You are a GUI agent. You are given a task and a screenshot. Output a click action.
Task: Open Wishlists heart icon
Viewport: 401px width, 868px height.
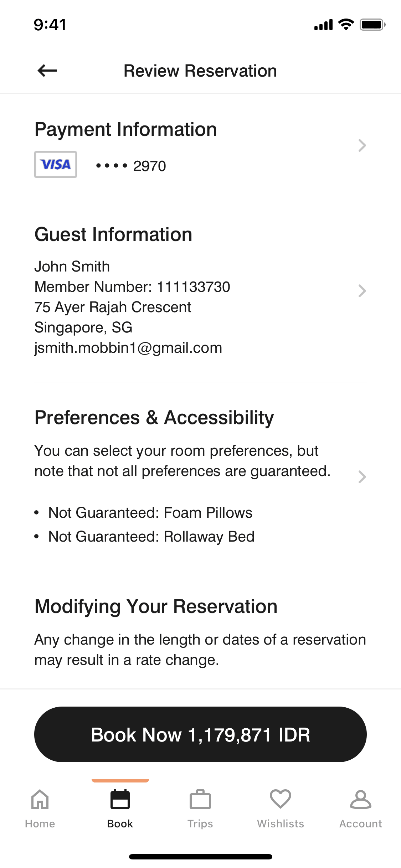pos(281,799)
